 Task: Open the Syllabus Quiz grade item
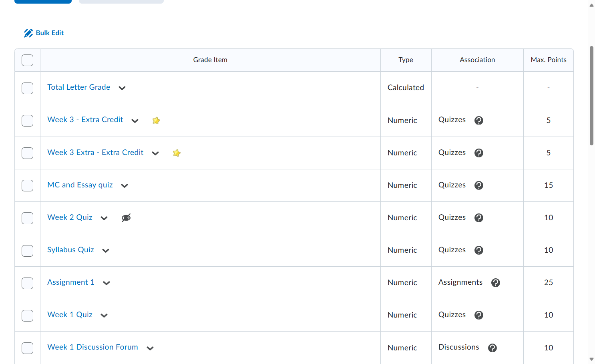(x=70, y=250)
